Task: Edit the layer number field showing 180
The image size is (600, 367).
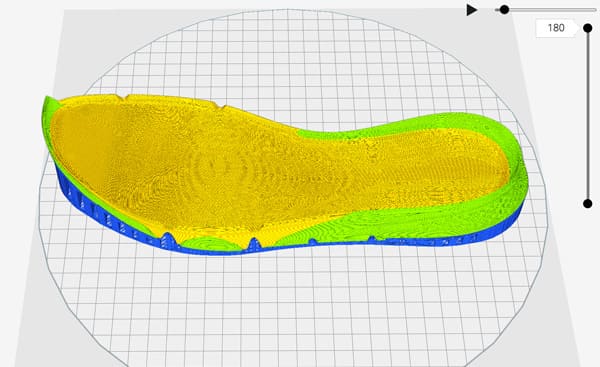Action: tap(556, 28)
